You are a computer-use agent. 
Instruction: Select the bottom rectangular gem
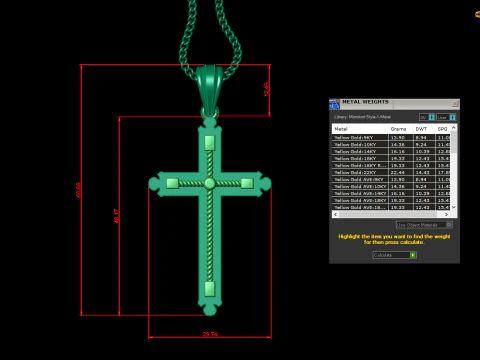pos(210,289)
